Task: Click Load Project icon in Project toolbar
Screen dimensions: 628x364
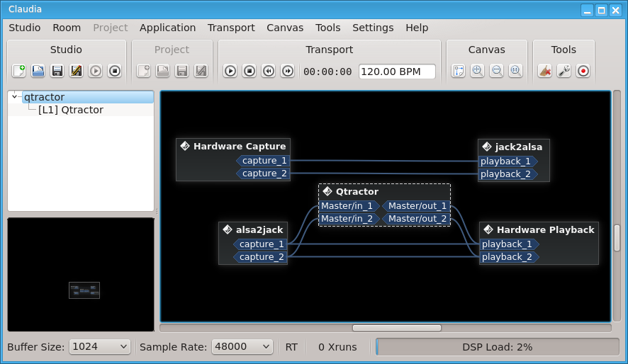Action: click(162, 72)
